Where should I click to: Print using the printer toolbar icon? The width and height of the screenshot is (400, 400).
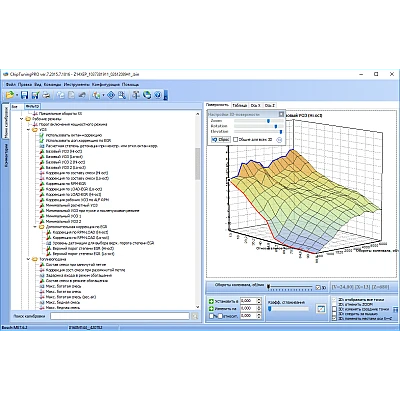(x=46, y=95)
